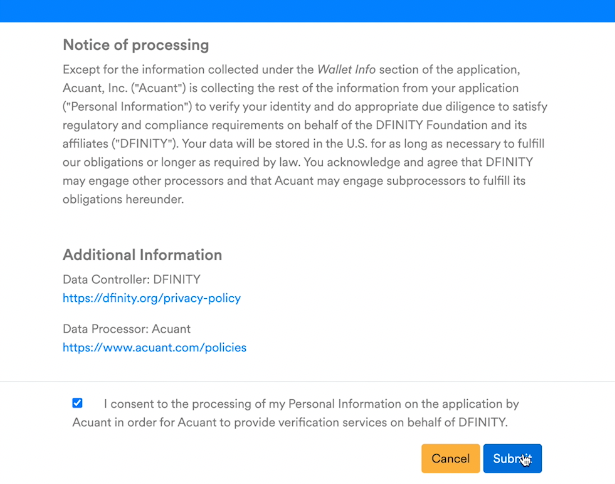The height and width of the screenshot is (484, 615).
Task: Click the "Personal Information" quoted term
Action: coord(127,107)
